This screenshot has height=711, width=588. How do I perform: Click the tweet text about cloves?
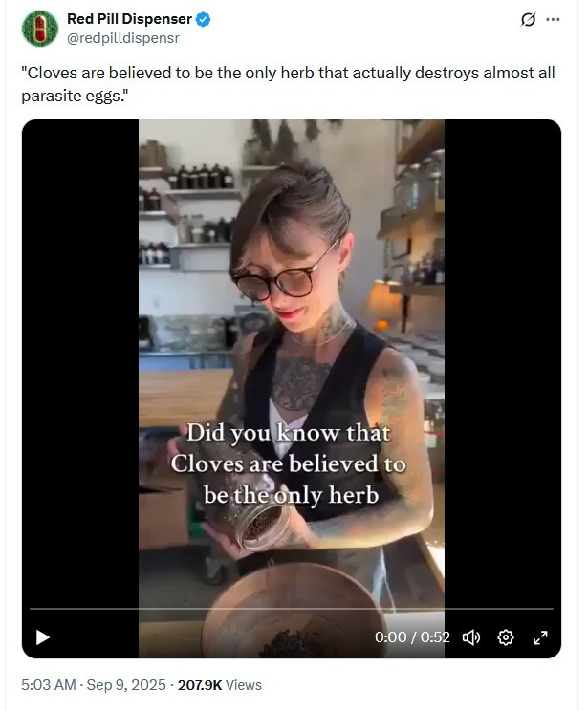tap(288, 84)
